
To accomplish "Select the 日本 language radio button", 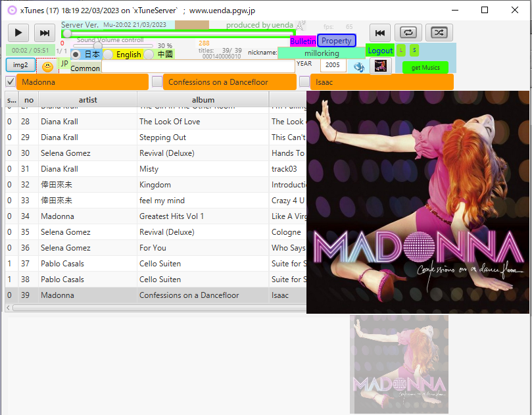I will tap(76, 55).
